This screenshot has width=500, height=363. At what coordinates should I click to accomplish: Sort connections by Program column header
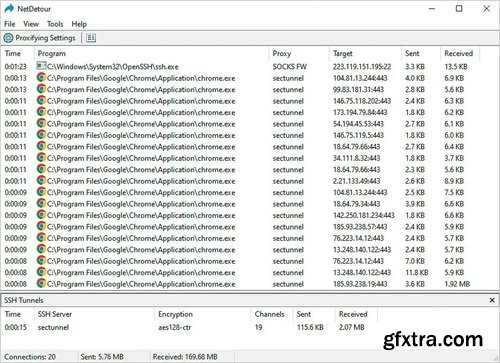click(x=52, y=53)
